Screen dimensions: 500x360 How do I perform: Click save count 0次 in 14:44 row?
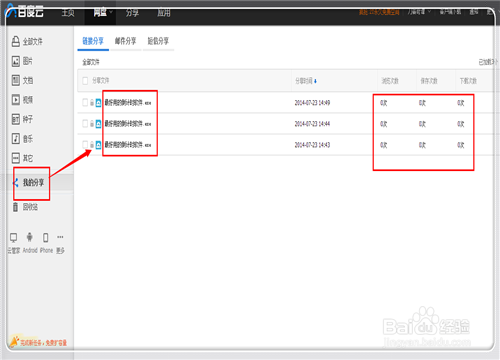(422, 124)
